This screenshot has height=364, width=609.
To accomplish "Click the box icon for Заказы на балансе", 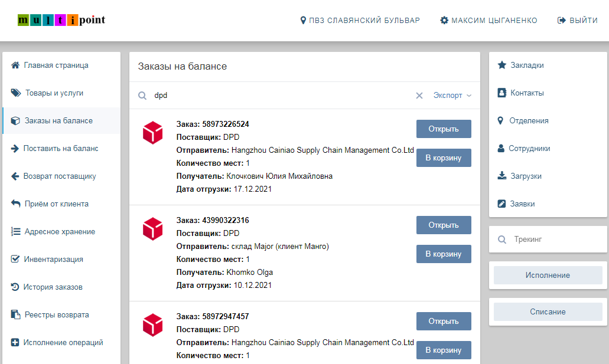I will click(15, 121).
